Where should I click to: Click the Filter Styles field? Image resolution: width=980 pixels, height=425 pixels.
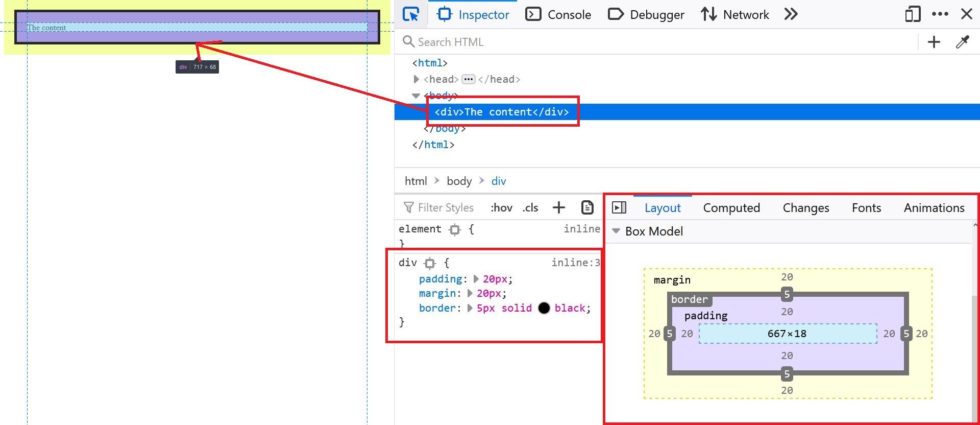445,207
